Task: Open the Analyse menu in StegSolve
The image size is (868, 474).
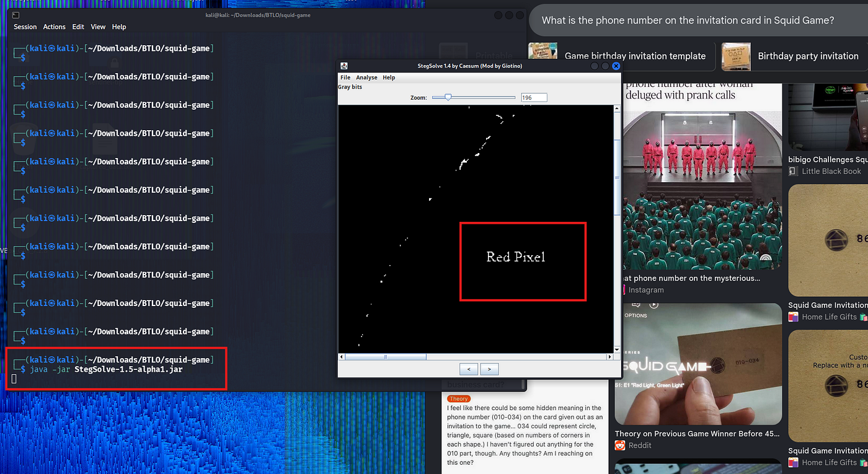Action: coord(366,77)
